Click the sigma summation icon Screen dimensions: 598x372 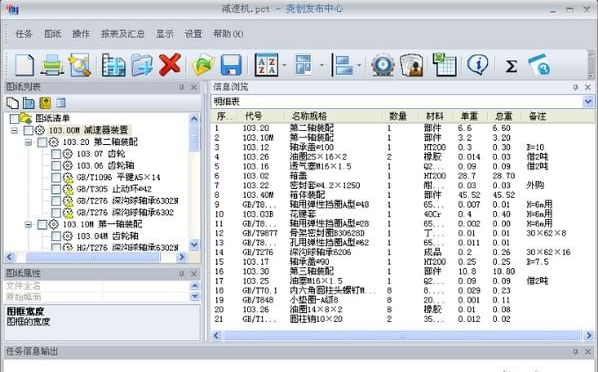(x=511, y=66)
